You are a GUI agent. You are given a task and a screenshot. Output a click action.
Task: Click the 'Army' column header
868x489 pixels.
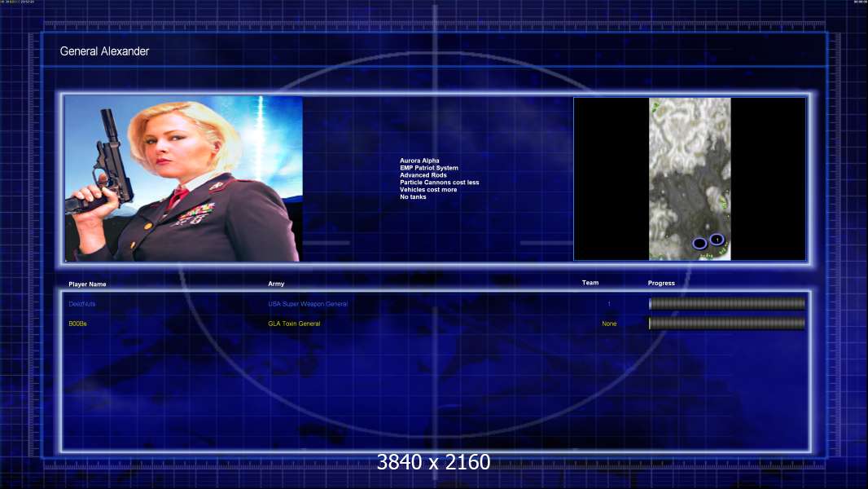pyautogui.click(x=276, y=284)
